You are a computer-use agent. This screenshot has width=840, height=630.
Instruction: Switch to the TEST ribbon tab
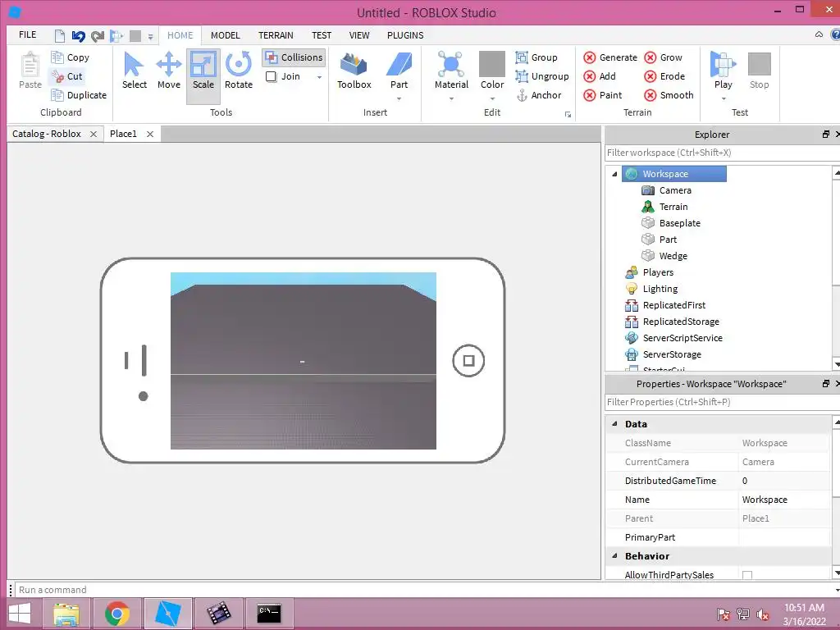click(322, 35)
